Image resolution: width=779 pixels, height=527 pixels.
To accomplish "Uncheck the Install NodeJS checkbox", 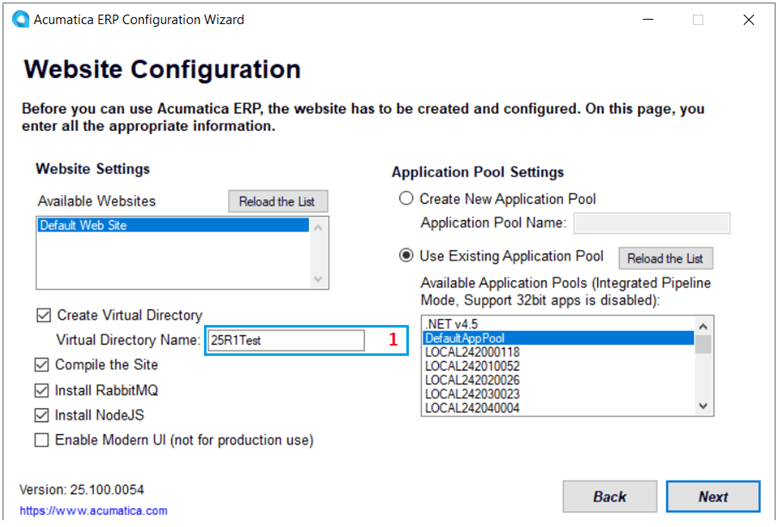I will (42, 415).
